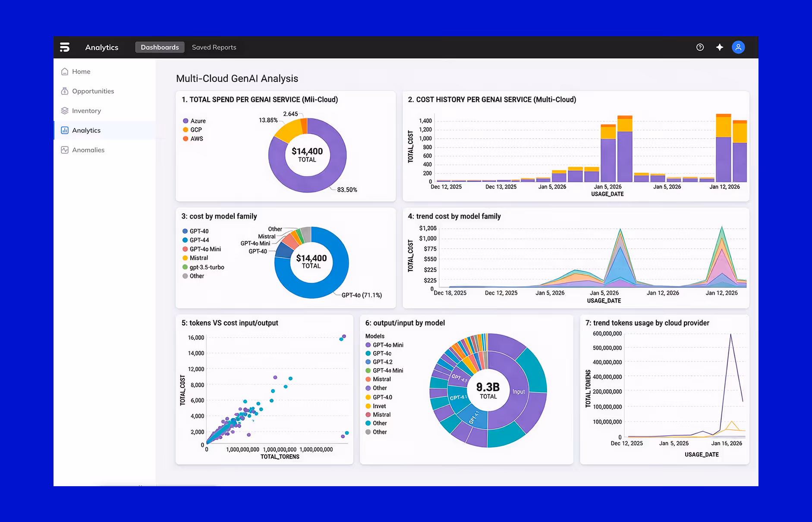The width and height of the screenshot is (812, 522).
Task: Switch to the Dashboards tab
Action: [x=160, y=47]
